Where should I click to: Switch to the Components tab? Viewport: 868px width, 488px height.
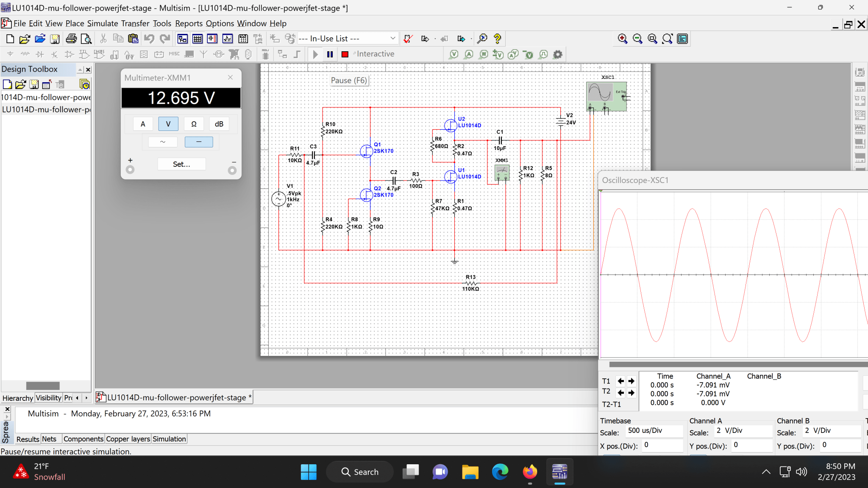[83, 439]
